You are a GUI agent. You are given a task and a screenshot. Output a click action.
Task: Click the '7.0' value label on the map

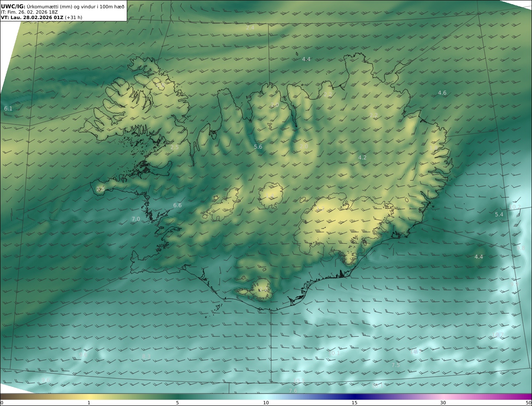click(136, 219)
